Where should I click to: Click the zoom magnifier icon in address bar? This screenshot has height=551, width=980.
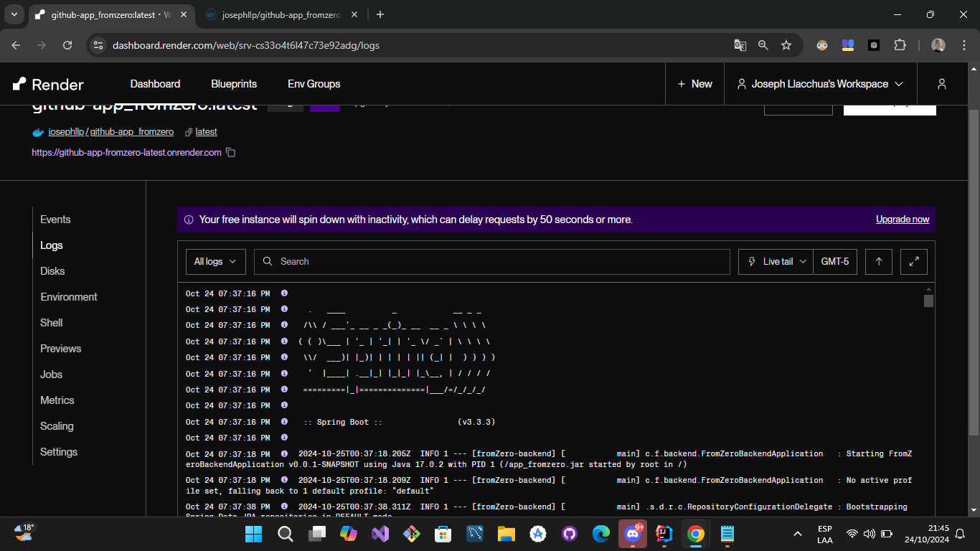click(x=763, y=45)
